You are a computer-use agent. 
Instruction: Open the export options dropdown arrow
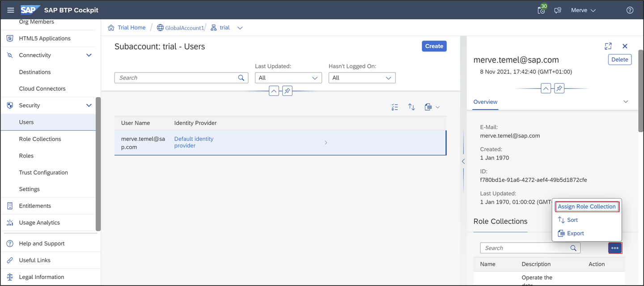pyautogui.click(x=437, y=107)
